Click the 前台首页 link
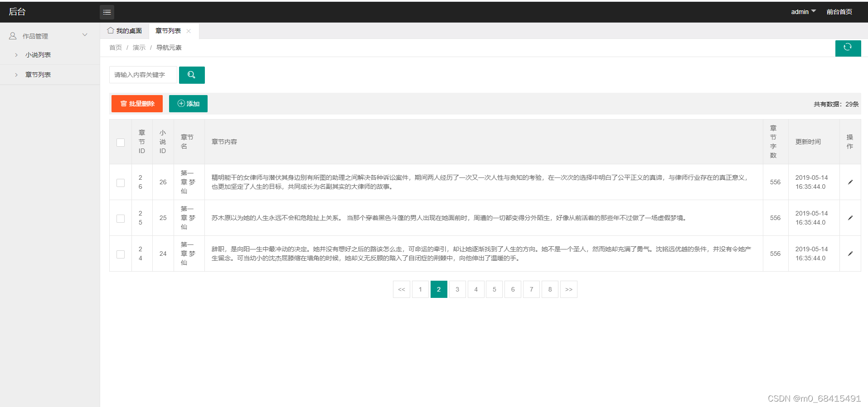The image size is (868, 407). [x=839, y=12]
